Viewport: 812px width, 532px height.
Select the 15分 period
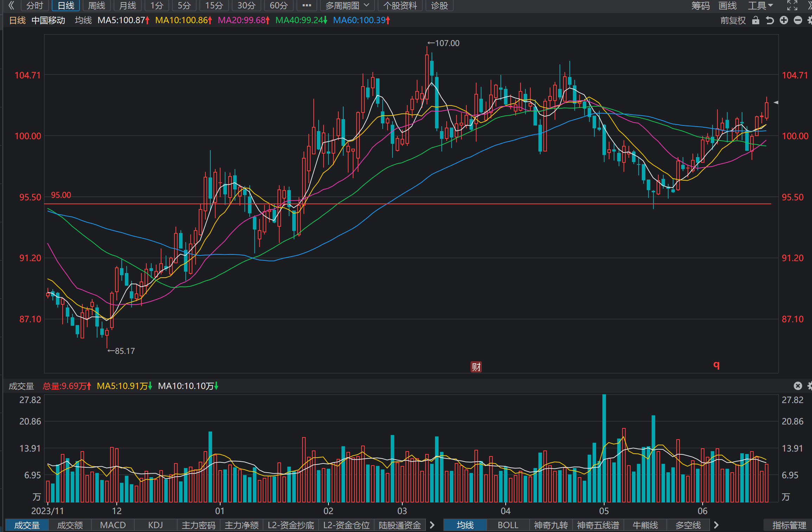[214, 6]
